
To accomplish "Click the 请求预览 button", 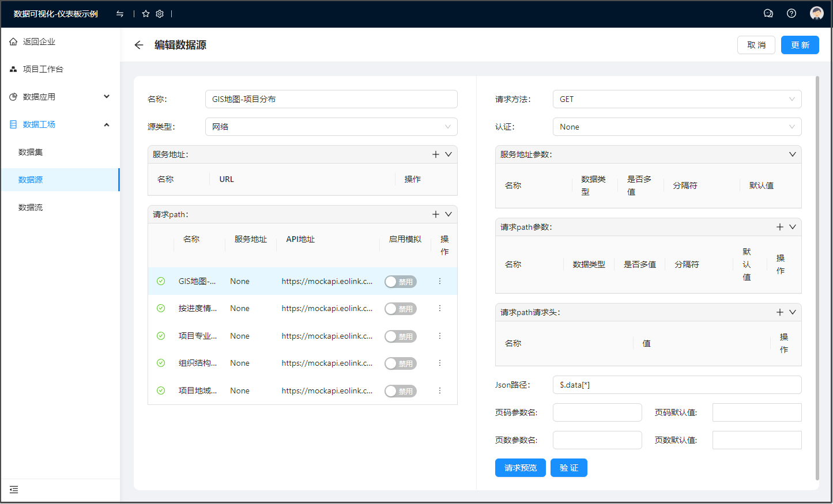I will (x=520, y=468).
